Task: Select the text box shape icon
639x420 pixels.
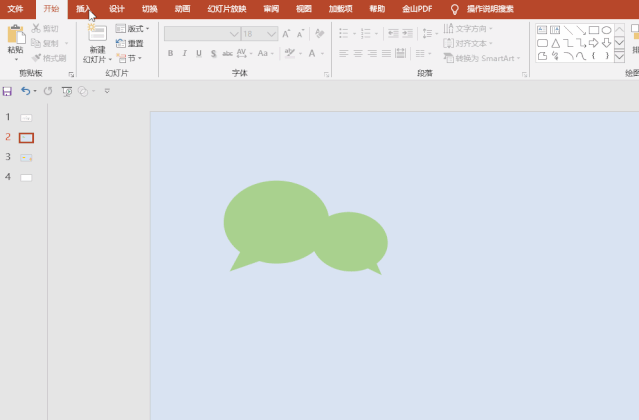Action: click(x=542, y=30)
